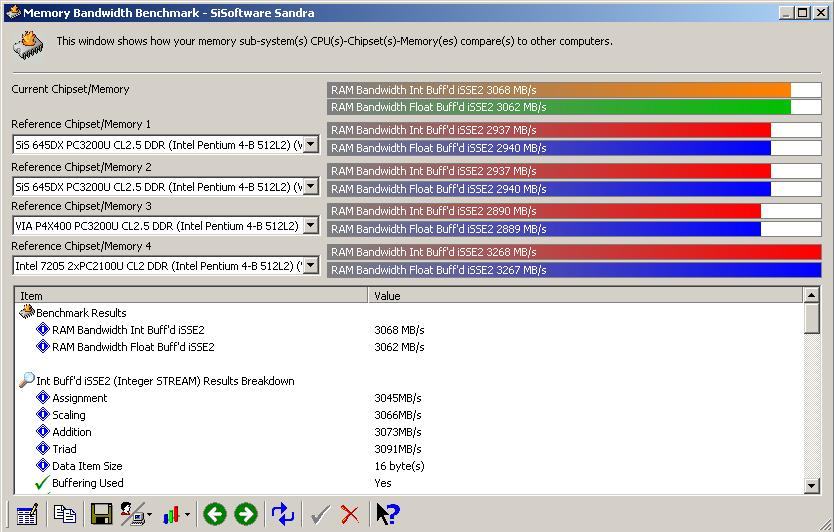
Task: Click the orange current Int 3068 MB/s bar
Action: click(x=559, y=90)
